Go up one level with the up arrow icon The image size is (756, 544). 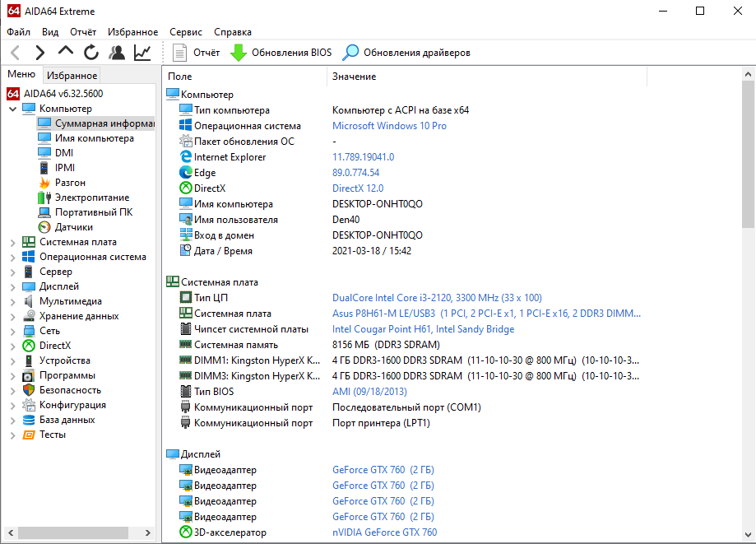[66, 51]
